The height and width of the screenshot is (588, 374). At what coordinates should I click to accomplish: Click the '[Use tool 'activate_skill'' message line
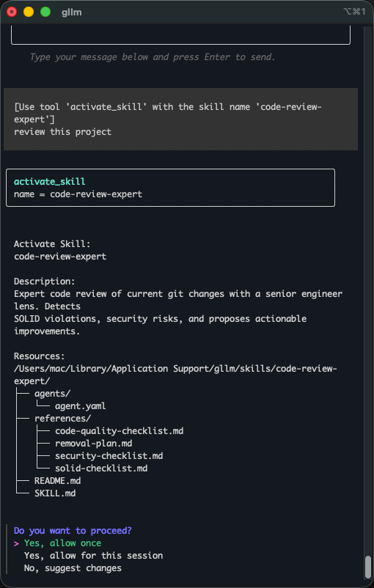168,113
